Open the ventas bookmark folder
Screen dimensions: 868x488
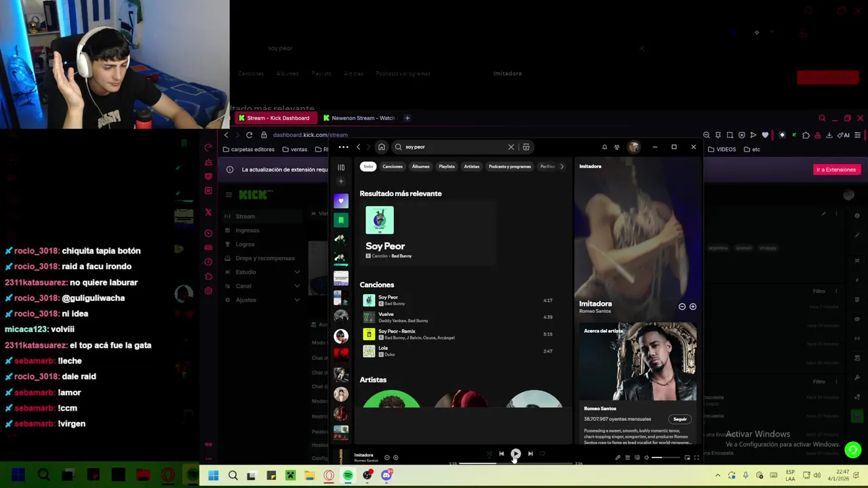pyautogui.click(x=294, y=149)
